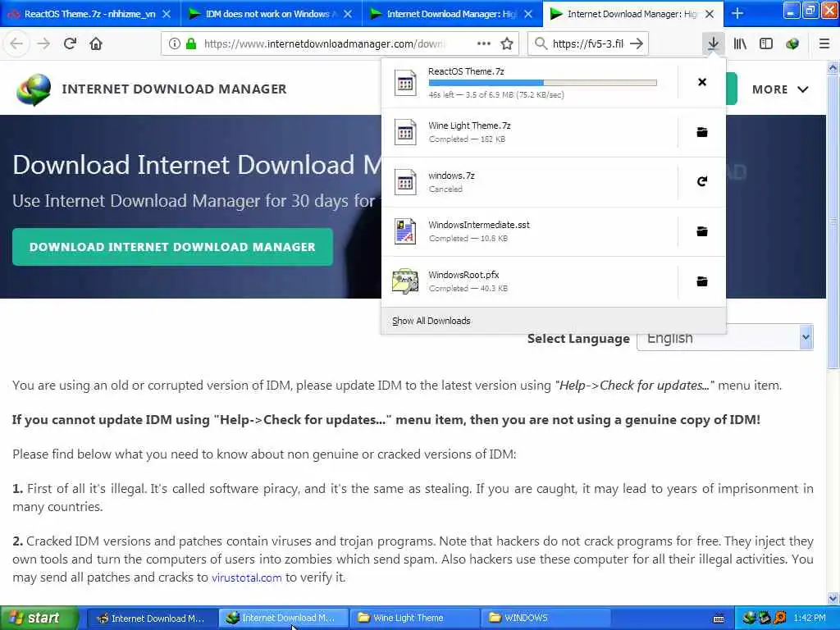Click the ReactOS Theme.7z file icon

405,83
